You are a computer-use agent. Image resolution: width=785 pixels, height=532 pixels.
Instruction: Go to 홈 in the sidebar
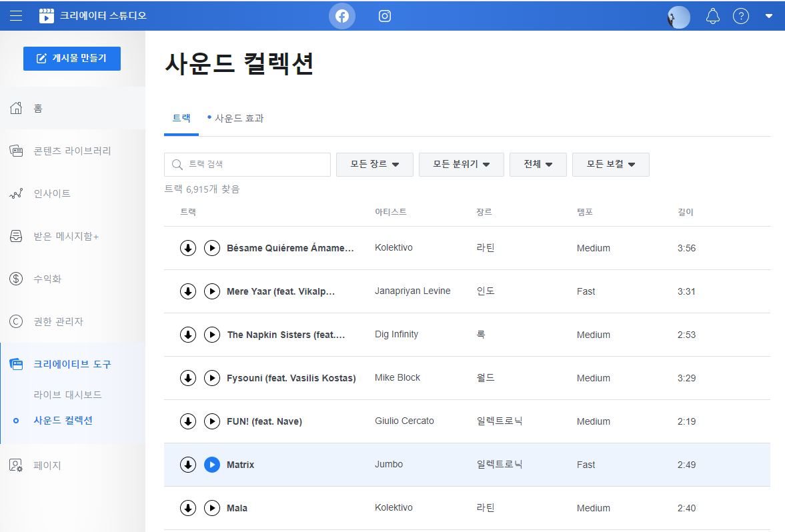73,108
